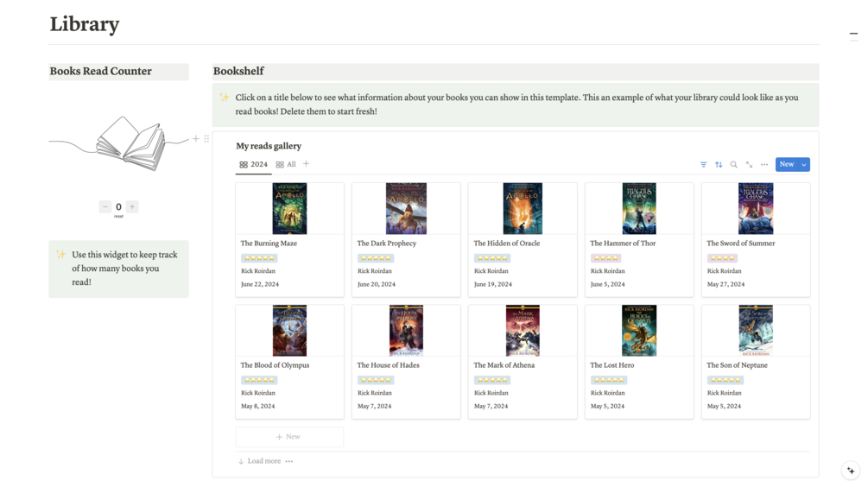Viewport: 868px width, 481px height.
Task: Click the blue New button
Action: (x=786, y=164)
